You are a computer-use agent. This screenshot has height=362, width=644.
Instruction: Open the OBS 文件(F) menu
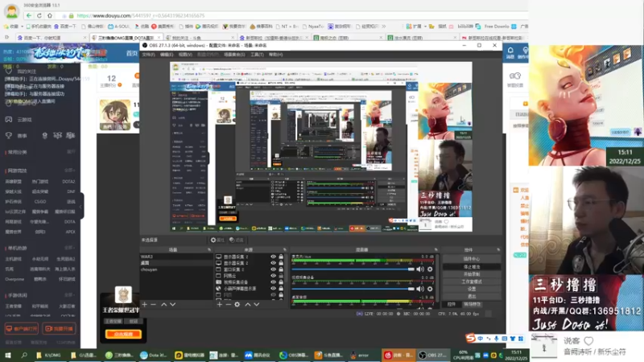pos(148,55)
